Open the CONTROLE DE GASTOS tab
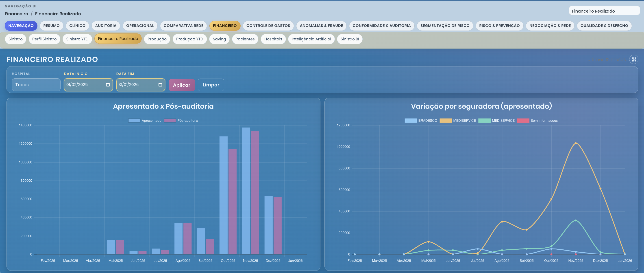Screen dimensions: 644x273 (268, 26)
